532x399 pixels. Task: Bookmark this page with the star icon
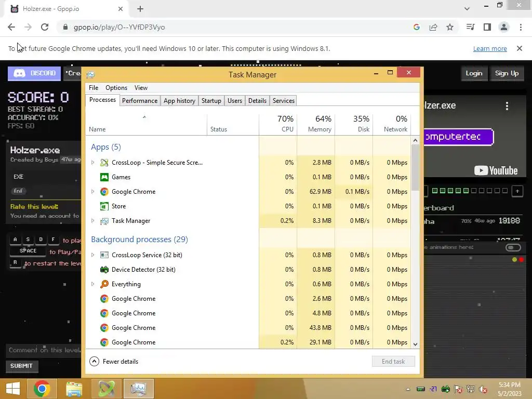coord(450,27)
